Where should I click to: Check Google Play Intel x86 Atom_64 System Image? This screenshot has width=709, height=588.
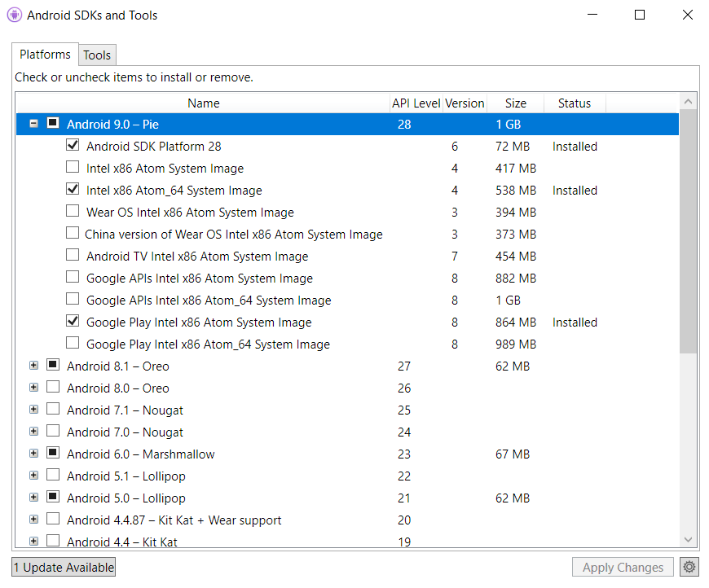[73, 343]
